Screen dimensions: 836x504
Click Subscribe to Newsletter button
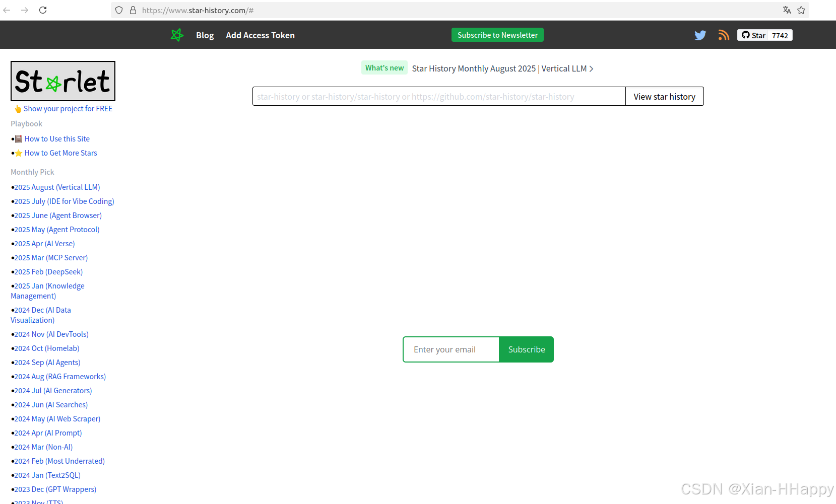point(497,35)
